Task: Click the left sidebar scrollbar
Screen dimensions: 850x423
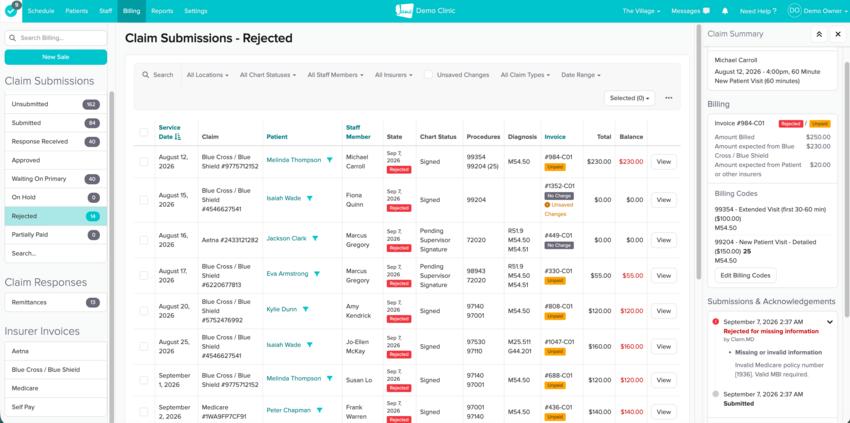Action: click(x=112, y=255)
